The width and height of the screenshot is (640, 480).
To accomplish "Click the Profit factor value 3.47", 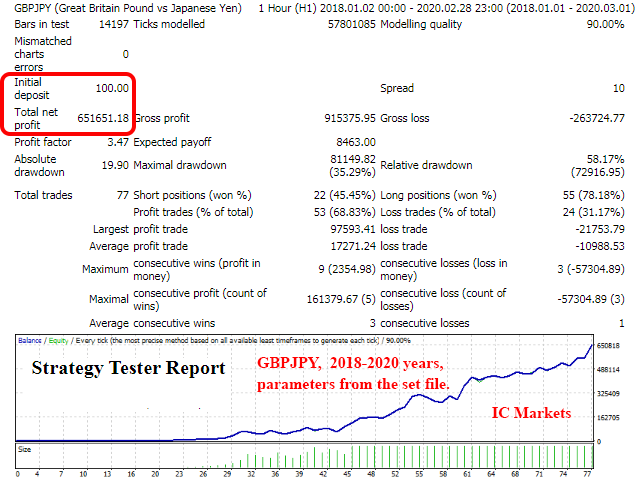I will coord(113,142).
